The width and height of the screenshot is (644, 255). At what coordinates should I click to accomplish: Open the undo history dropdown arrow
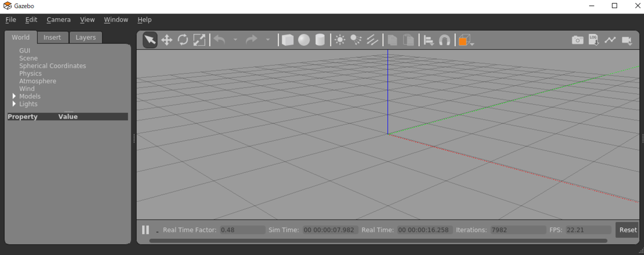tap(235, 40)
